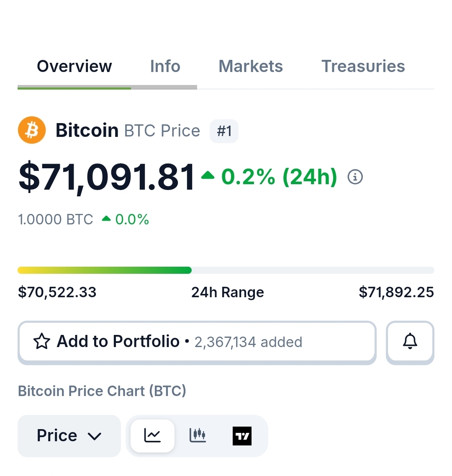Click the star icon beside Add to Portfolio
Screen dimensions: 452x476
click(42, 342)
